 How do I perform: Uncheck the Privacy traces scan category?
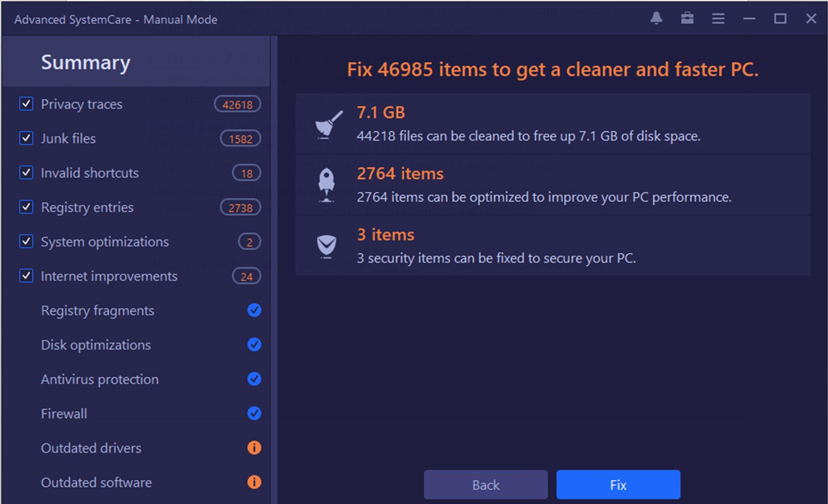pos(26,104)
